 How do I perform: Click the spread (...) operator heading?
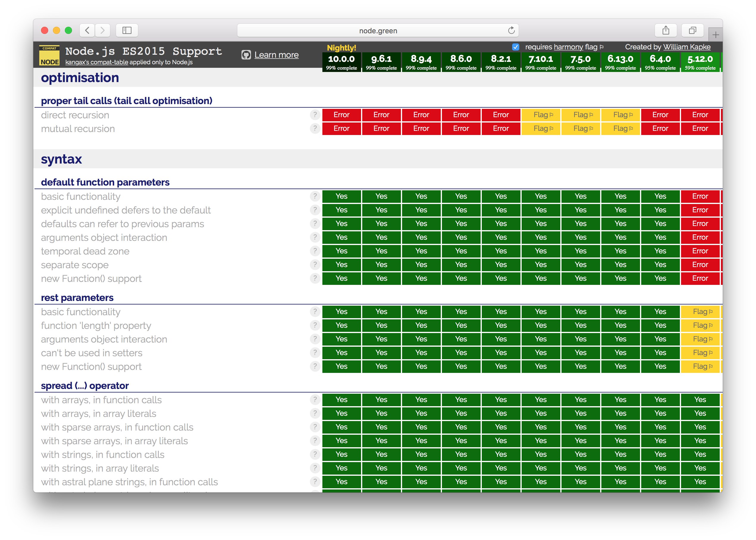(x=85, y=386)
